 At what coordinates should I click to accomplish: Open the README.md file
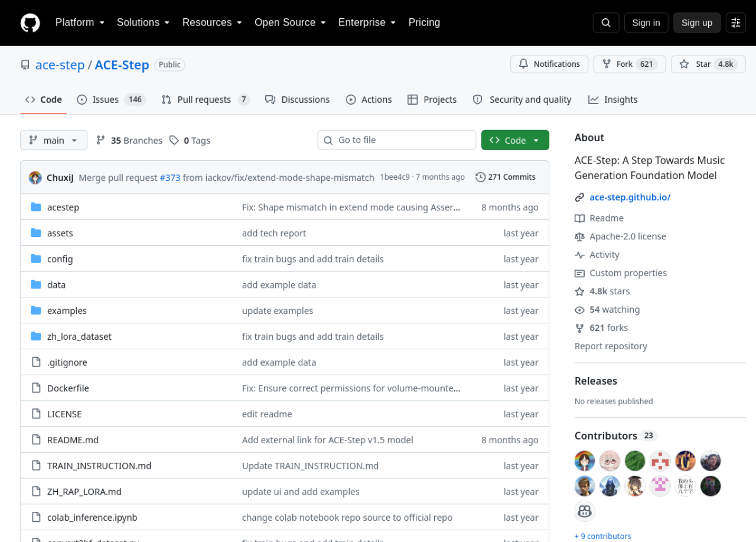click(x=73, y=440)
